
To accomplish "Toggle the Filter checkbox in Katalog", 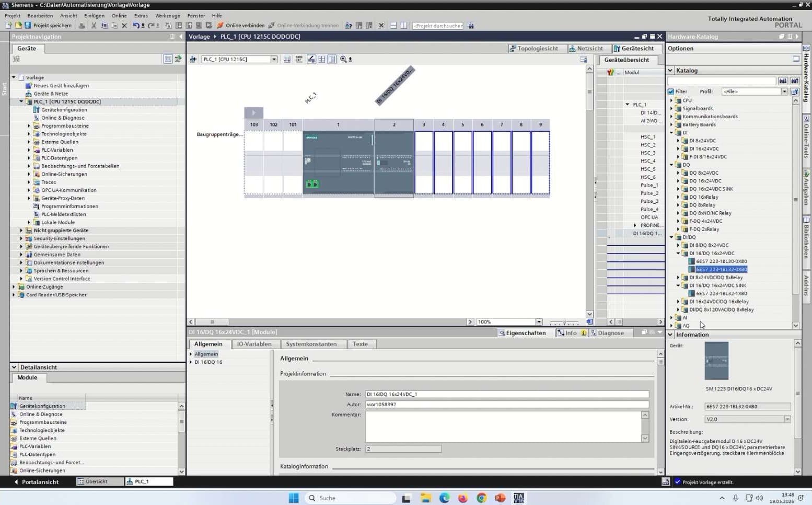I will click(x=671, y=91).
